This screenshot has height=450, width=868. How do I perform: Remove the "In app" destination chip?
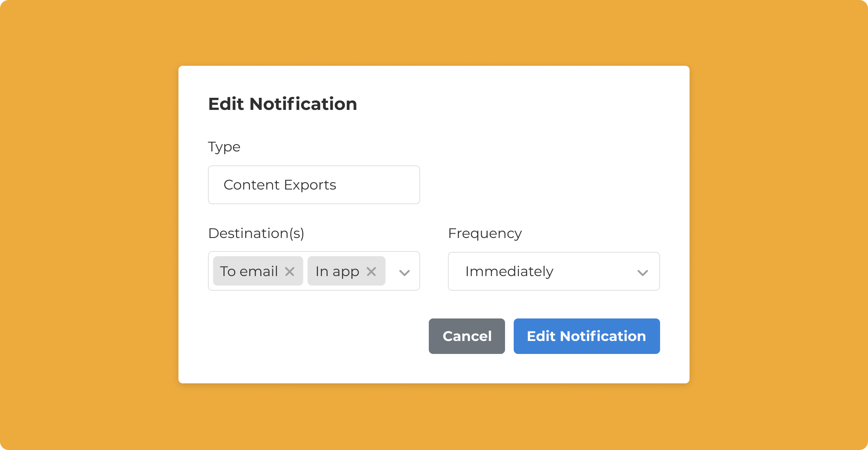tap(371, 271)
